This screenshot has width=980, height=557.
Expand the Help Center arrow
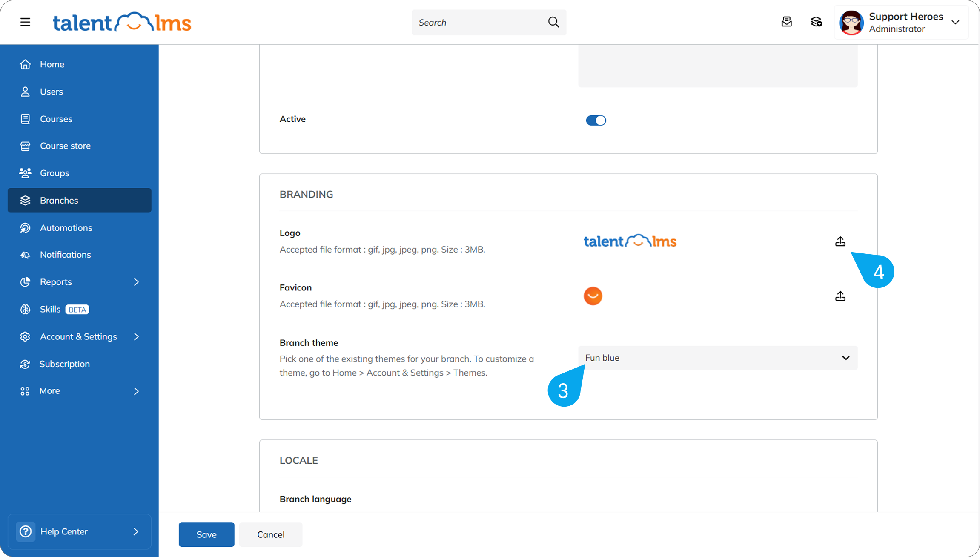pyautogui.click(x=136, y=531)
